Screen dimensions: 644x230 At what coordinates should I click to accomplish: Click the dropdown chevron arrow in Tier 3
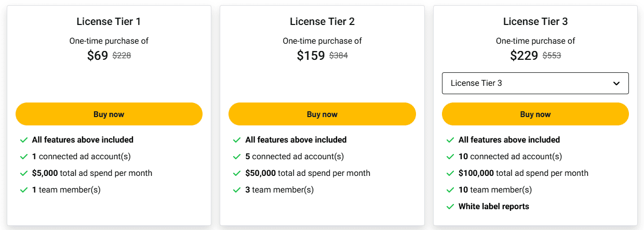coord(616,83)
